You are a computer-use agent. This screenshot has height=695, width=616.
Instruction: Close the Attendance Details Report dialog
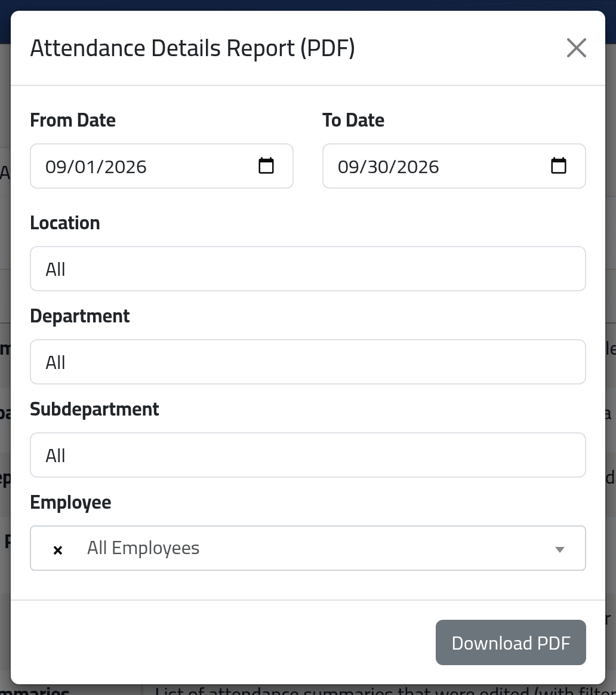click(576, 48)
